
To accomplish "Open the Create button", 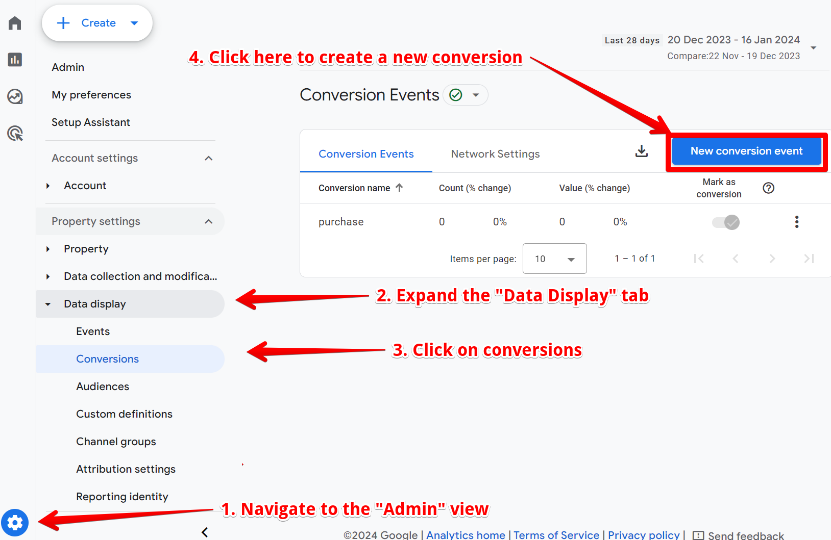I will click(x=97, y=23).
